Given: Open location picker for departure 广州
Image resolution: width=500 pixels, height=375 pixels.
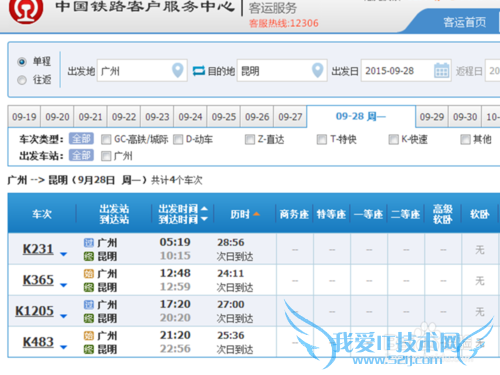Looking at the screenshot, I should (x=178, y=70).
